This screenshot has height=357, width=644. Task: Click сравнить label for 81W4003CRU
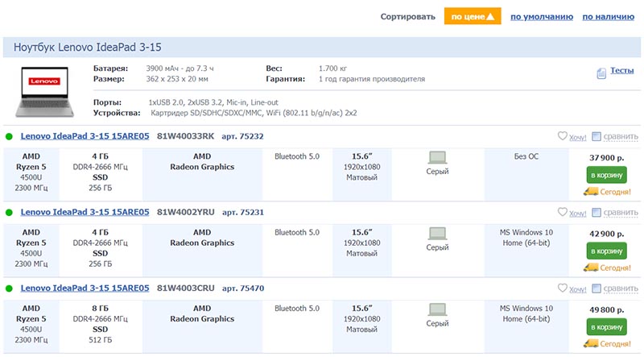pos(621,289)
